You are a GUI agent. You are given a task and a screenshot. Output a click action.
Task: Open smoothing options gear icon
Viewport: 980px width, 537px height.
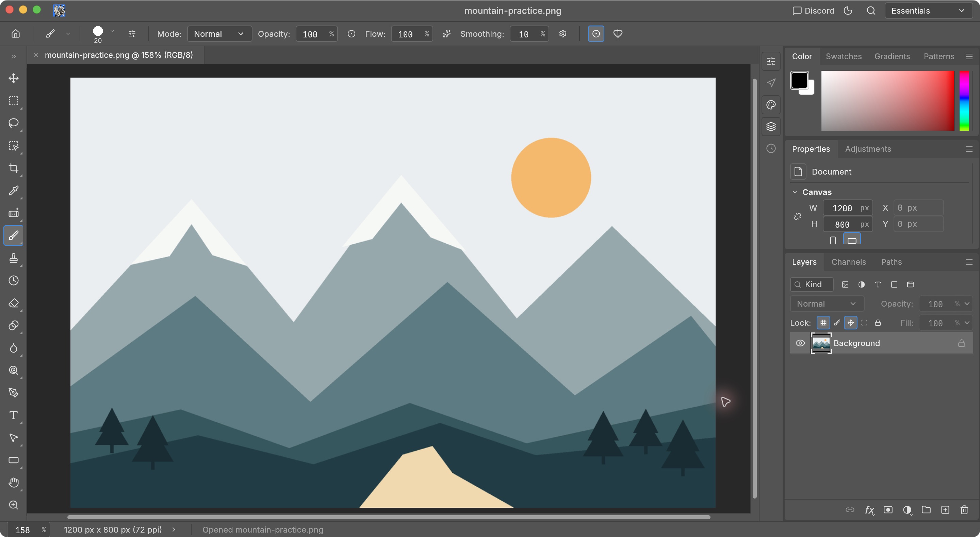point(563,34)
